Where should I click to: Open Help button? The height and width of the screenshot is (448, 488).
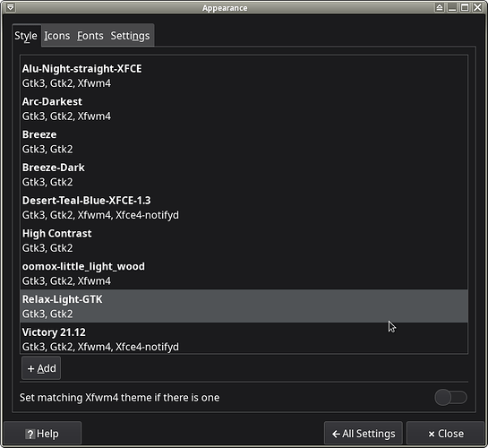[43, 434]
